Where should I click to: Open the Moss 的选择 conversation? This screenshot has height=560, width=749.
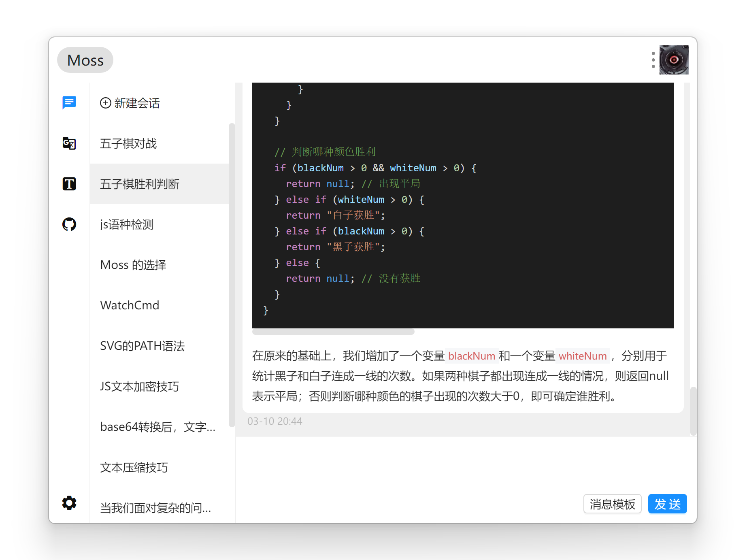click(x=159, y=265)
